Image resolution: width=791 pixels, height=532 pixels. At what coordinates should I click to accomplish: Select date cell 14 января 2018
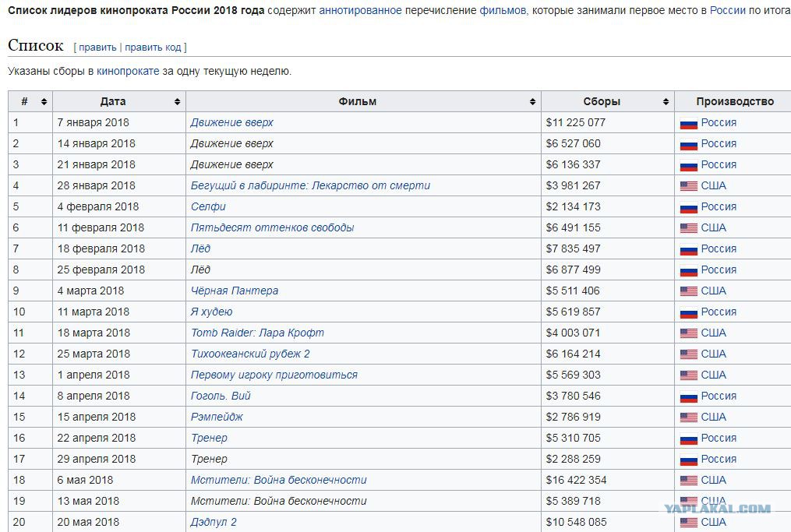[119, 144]
